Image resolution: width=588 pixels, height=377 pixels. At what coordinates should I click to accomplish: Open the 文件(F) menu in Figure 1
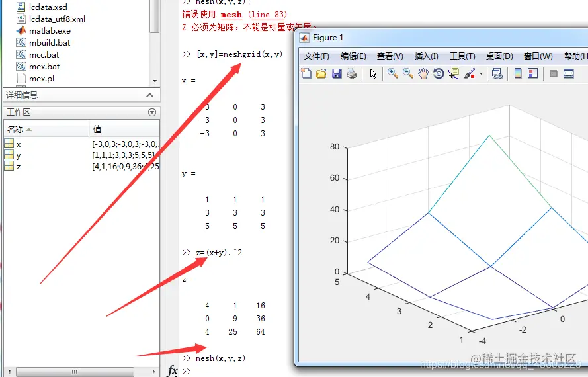point(317,56)
